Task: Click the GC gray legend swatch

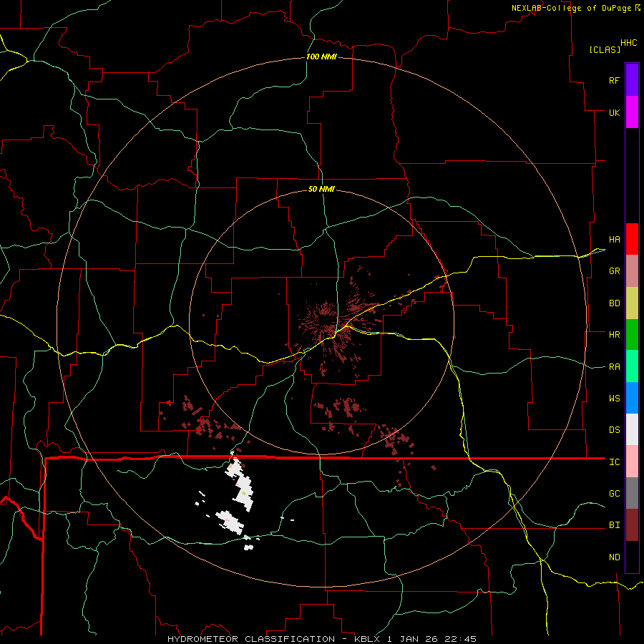Action: pyautogui.click(x=632, y=493)
